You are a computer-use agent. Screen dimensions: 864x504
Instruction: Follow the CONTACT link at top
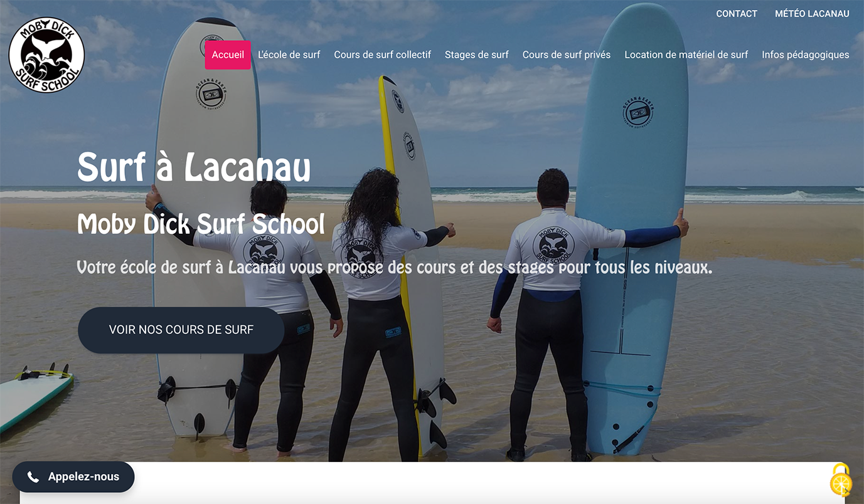click(x=737, y=13)
